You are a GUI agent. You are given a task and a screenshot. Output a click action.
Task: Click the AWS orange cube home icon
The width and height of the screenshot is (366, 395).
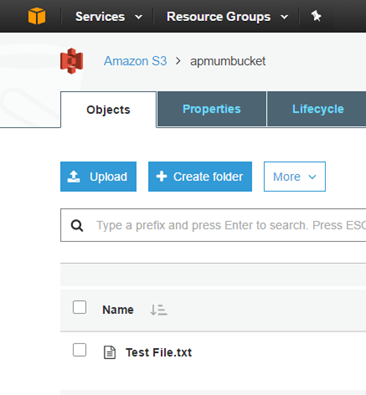click(37, 16)
